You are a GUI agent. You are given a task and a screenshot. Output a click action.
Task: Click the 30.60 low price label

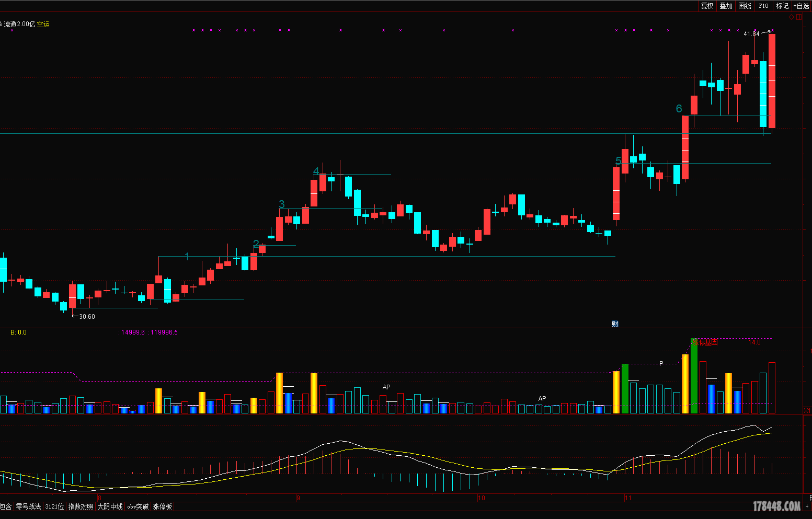[x=87, y=316]
